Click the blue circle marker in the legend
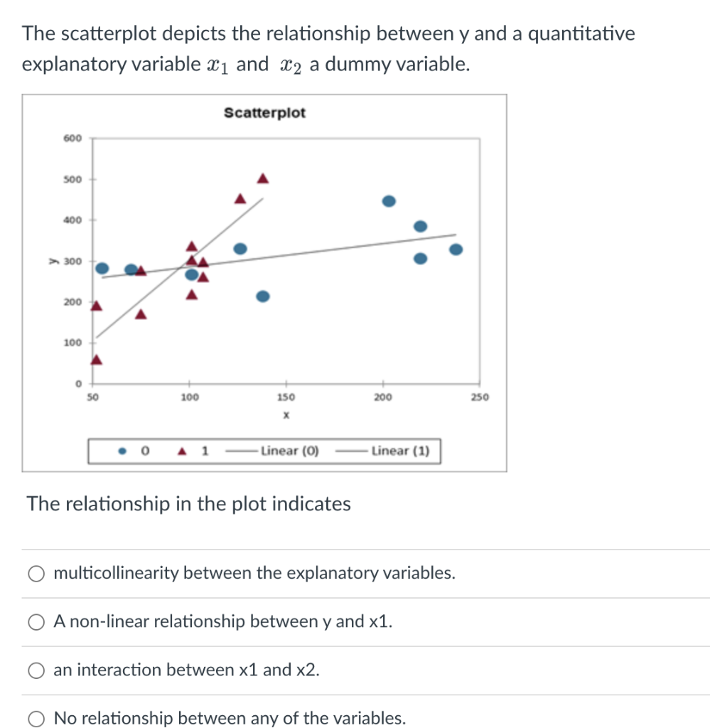710x728 pixels. coord(121,449)
